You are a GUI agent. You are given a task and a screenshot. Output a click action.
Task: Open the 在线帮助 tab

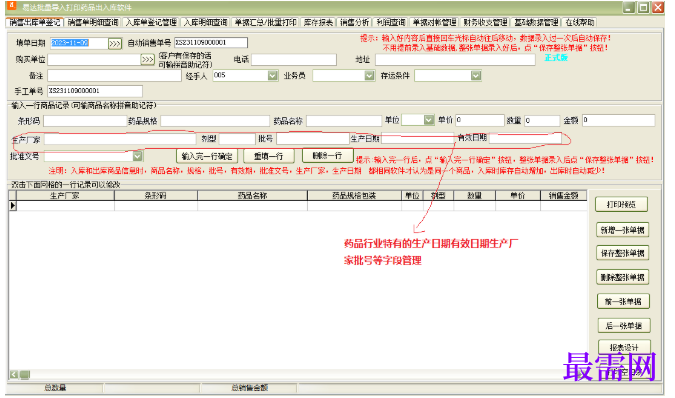tap(579, 22)
